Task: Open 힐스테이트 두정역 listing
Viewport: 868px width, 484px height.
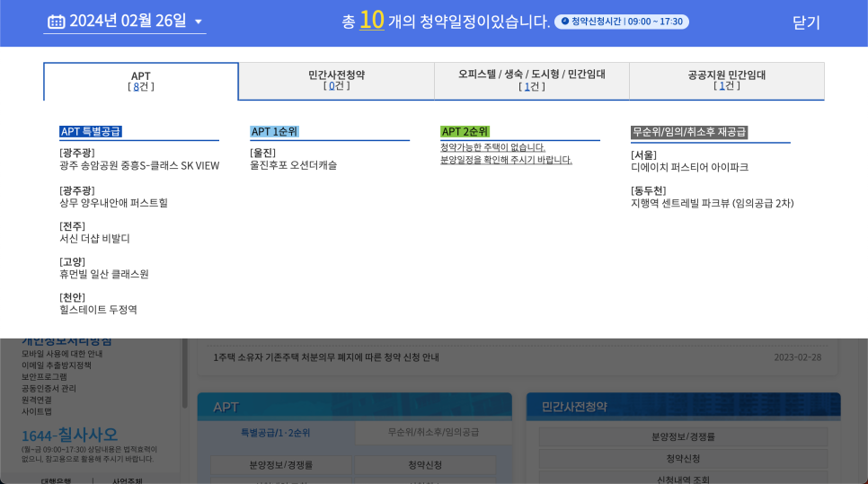Action: click(x=98, y=310)
